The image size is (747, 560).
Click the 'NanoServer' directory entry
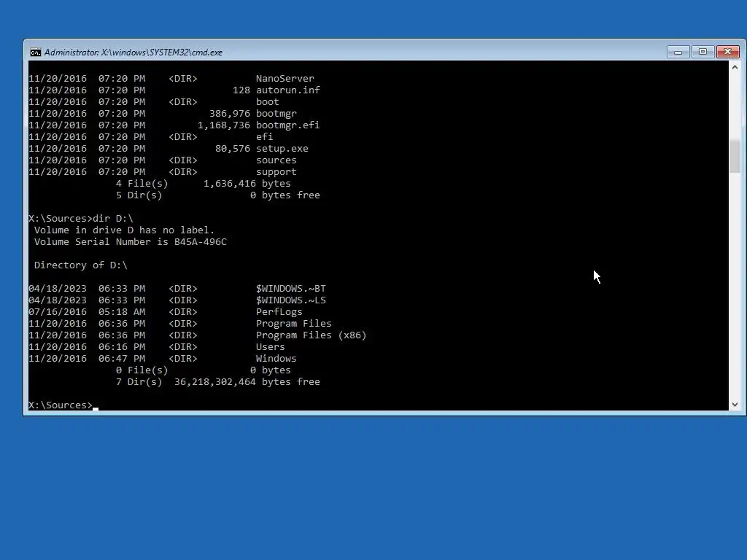click(285, 79)
